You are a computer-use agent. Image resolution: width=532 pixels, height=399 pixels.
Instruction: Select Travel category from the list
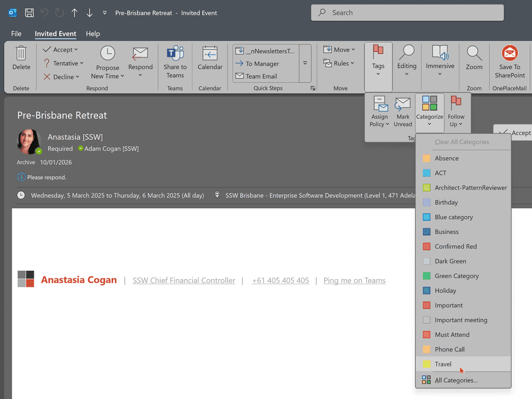coord(443,364)
